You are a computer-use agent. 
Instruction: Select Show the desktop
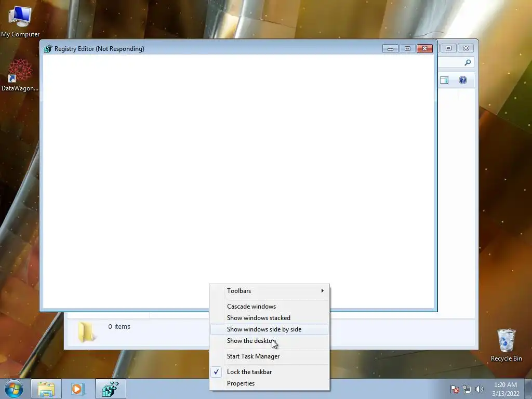[x=270, y=341]
